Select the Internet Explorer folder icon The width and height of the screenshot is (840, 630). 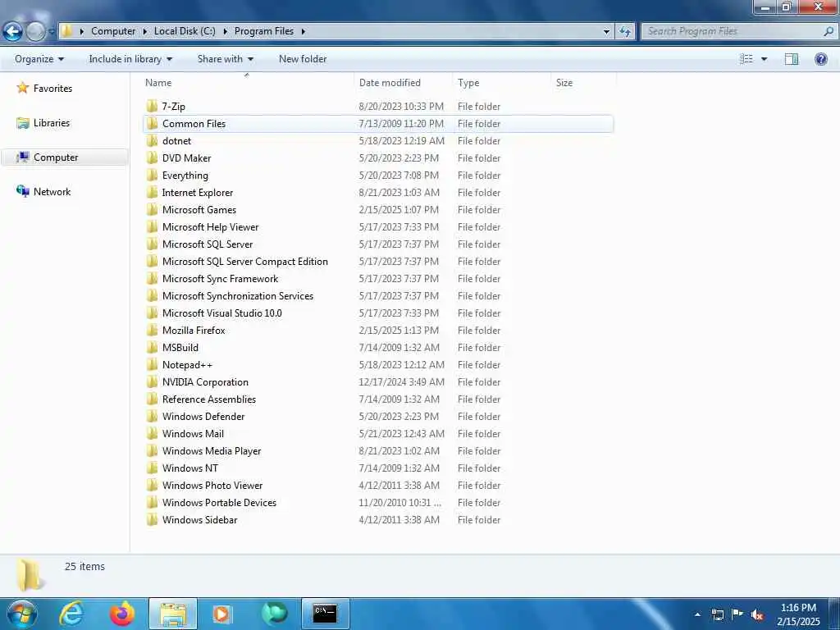152,192
